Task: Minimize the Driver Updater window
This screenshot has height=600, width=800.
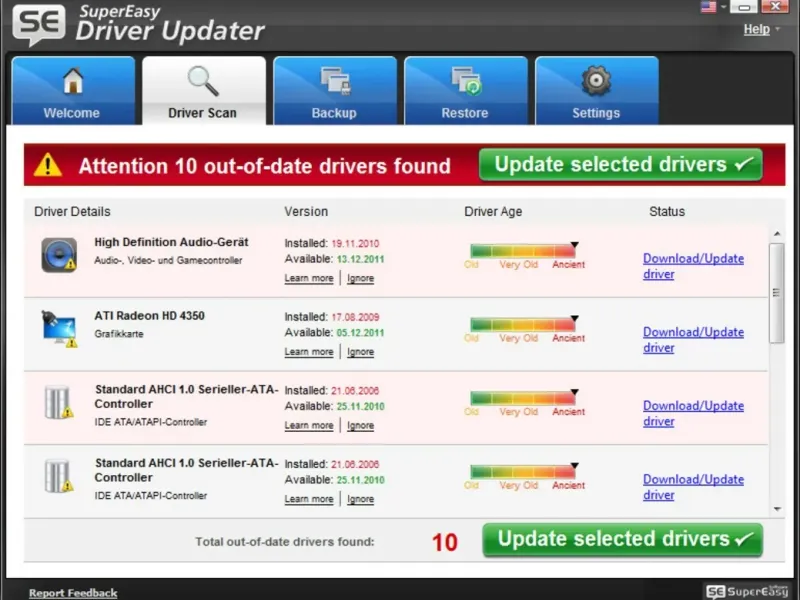Action: (x=744, y=7)
